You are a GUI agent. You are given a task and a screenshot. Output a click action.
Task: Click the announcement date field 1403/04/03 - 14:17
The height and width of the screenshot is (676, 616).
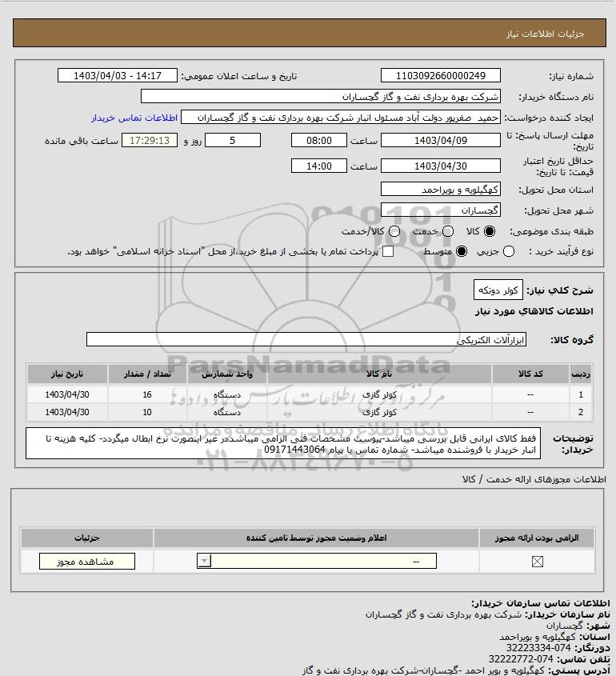118,75
